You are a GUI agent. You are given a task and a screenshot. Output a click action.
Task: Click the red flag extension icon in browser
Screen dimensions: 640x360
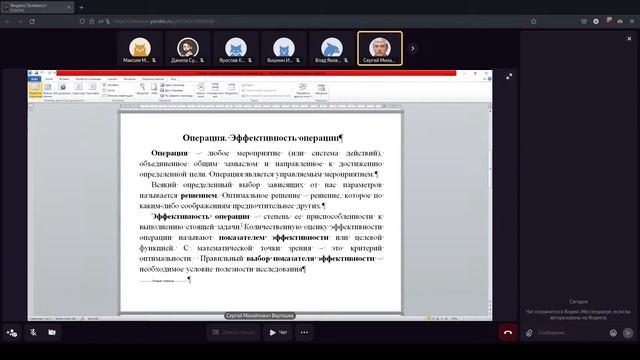point(609,20)
